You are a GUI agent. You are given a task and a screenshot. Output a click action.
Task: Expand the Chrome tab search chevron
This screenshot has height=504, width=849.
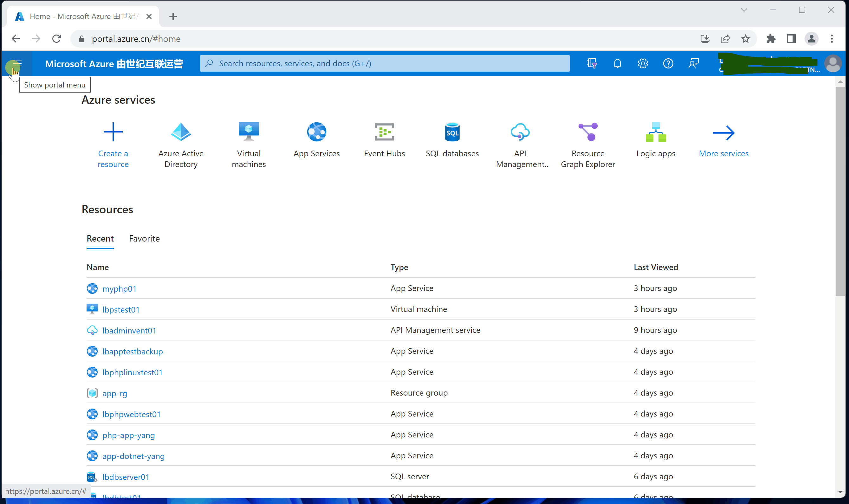tap(744, 10)
